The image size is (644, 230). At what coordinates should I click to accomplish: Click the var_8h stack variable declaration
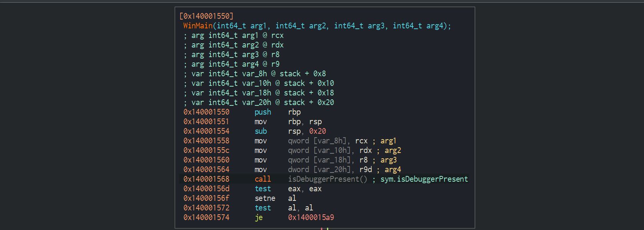pos(255,74)
